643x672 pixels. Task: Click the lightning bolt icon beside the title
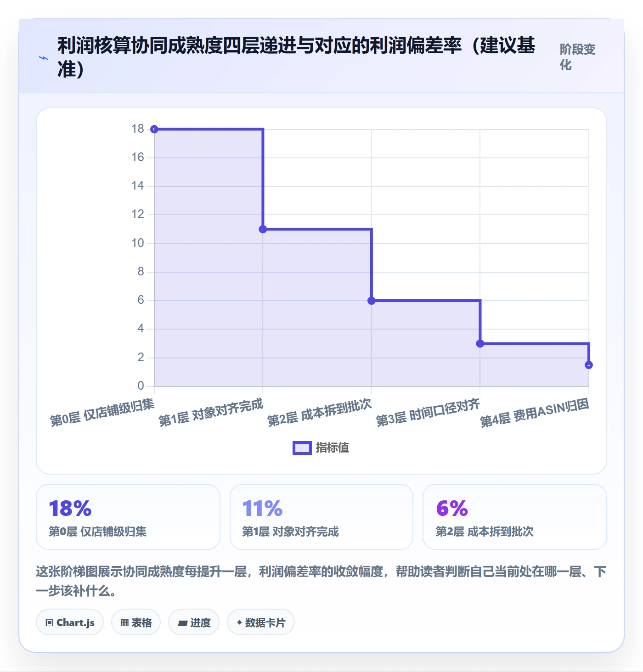[x=44, y=58]
